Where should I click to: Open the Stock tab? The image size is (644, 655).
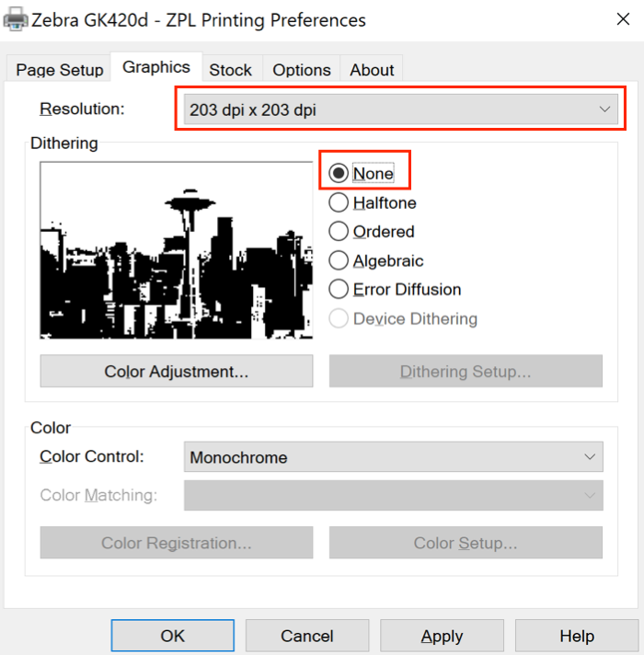click(x=230, y=70)
